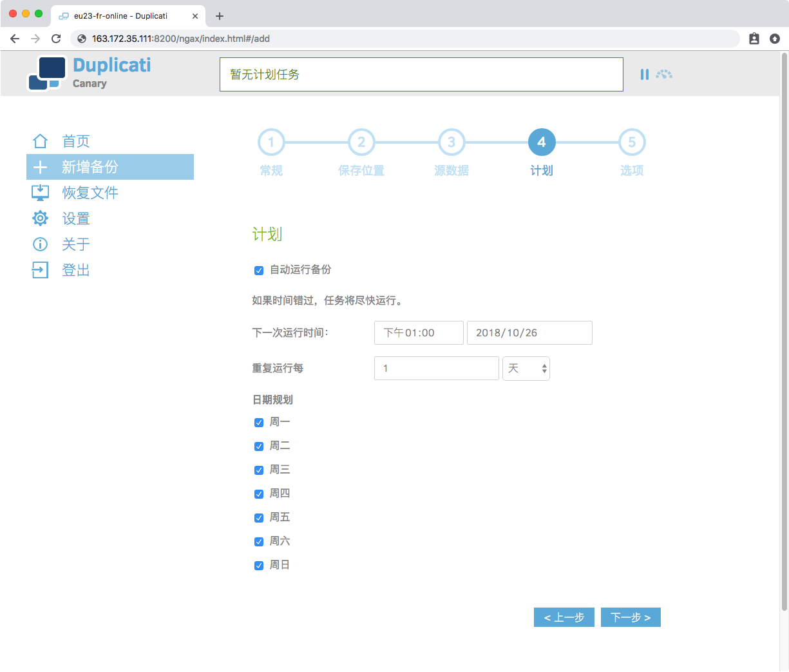Viewport: 789px width, 672px height.
Task: Open the 2018/10/26 date picker field
Action: point(529,333)
